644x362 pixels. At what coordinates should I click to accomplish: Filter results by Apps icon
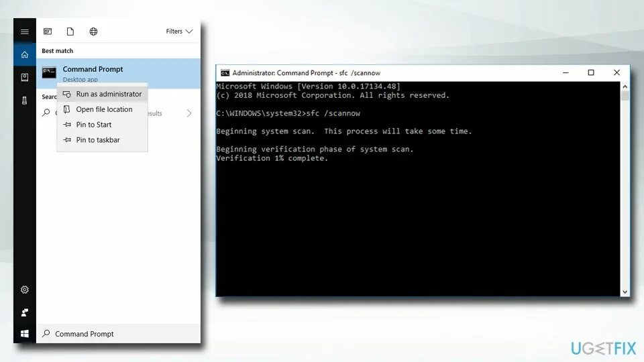tap(48, 32)
